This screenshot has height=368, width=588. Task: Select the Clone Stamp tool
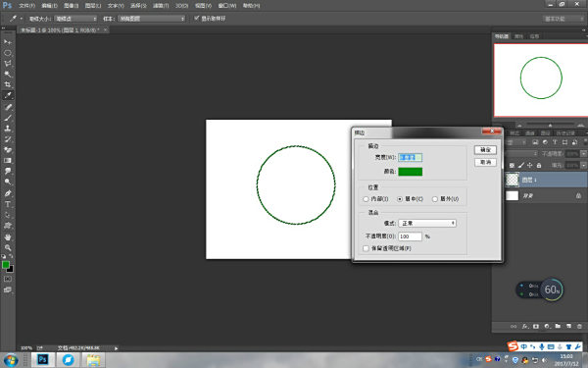point(8,129)
